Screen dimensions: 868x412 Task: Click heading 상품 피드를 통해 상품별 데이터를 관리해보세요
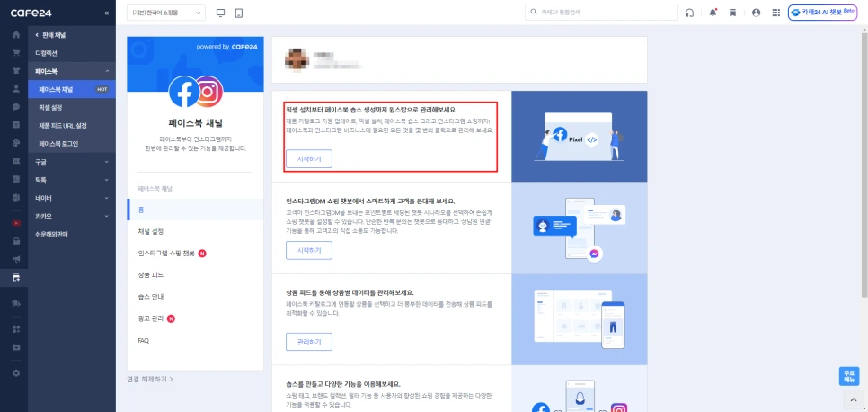[x=350, y=292]
